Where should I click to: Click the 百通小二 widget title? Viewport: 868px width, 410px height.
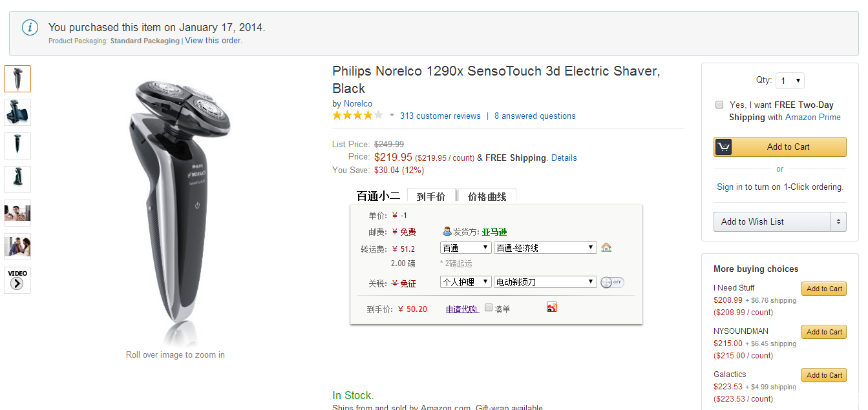point(378,196)
